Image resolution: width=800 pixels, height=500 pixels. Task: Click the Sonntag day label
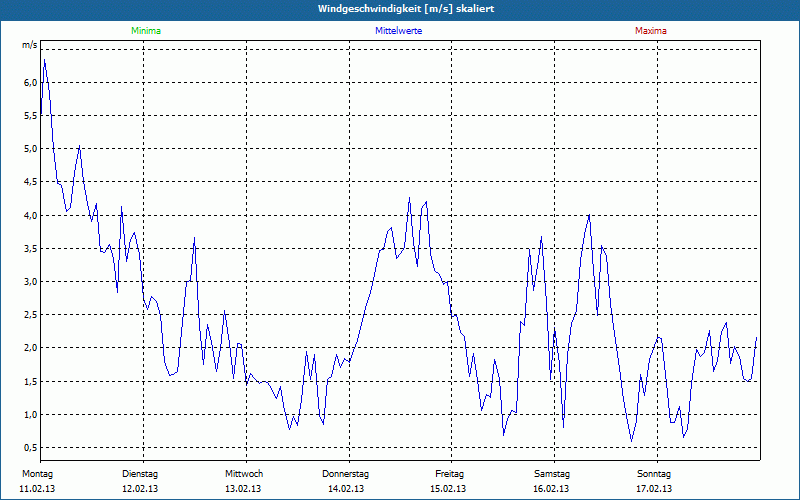coord(654,474)
